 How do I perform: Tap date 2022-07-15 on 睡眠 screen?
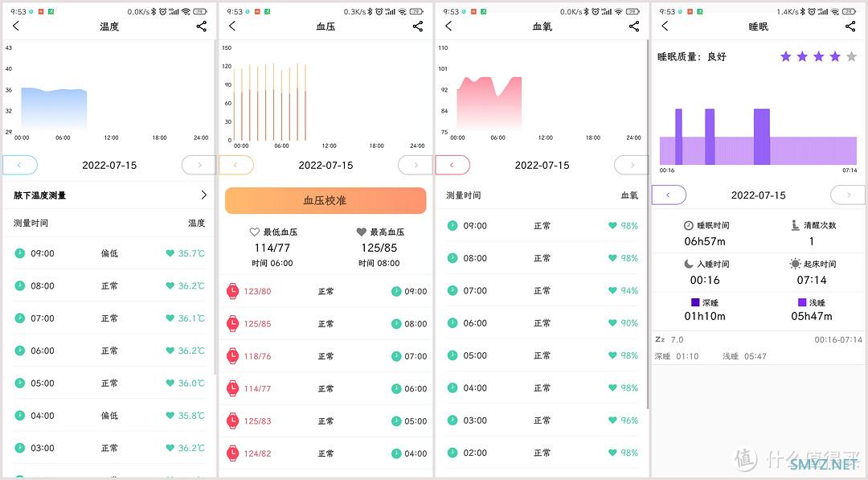[x=759, y=195]
